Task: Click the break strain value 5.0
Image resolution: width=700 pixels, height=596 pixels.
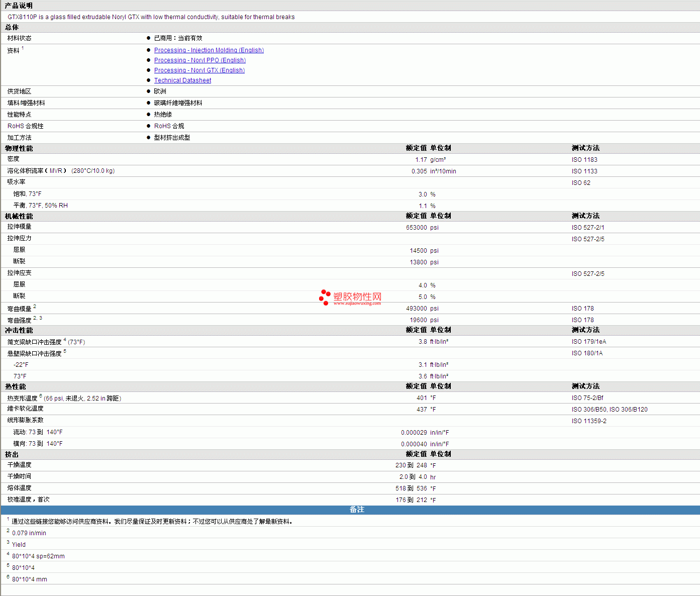Action: tap(423, 297)
